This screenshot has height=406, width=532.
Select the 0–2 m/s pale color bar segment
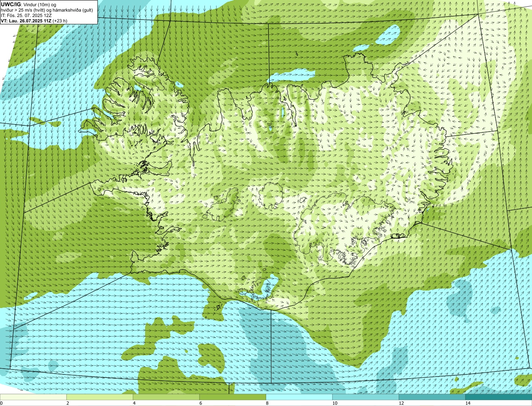click(x=33, y=397)
